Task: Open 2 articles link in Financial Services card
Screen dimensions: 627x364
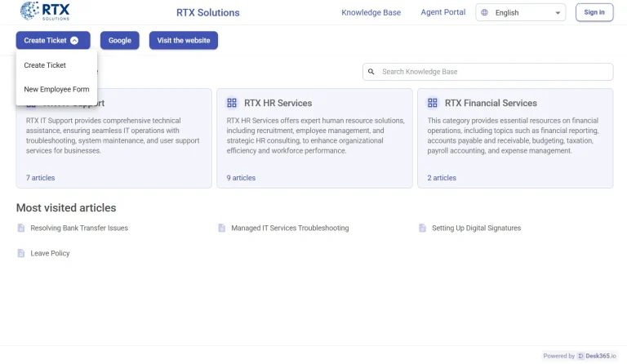Action: click(442, 178)
